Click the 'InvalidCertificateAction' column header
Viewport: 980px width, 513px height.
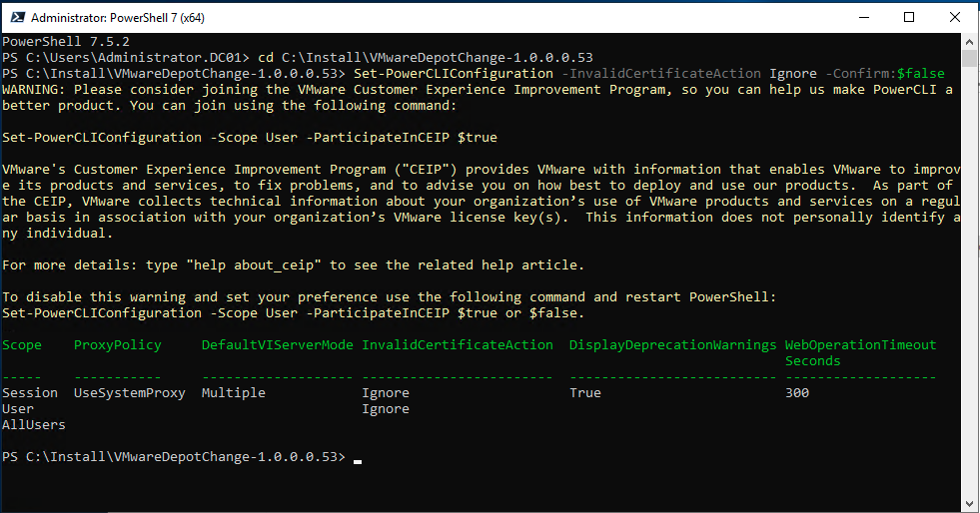point(457,345)
